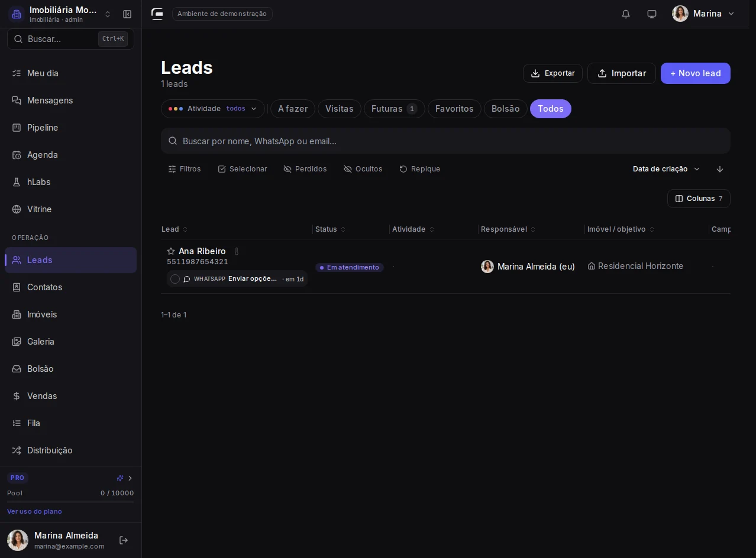Screen dimensions: 756x558
Task: Show Perdidos leads
Action: click(x=305, y=169)
